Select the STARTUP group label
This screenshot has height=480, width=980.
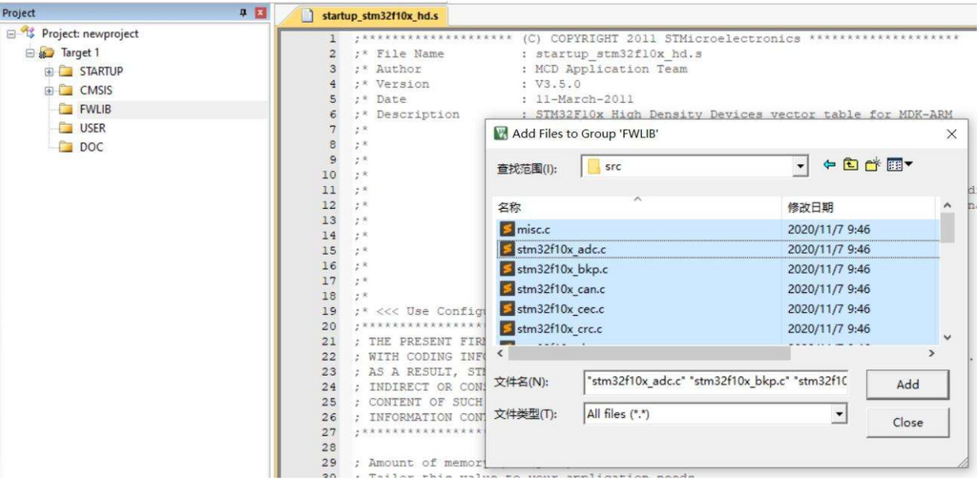point(101,72)
